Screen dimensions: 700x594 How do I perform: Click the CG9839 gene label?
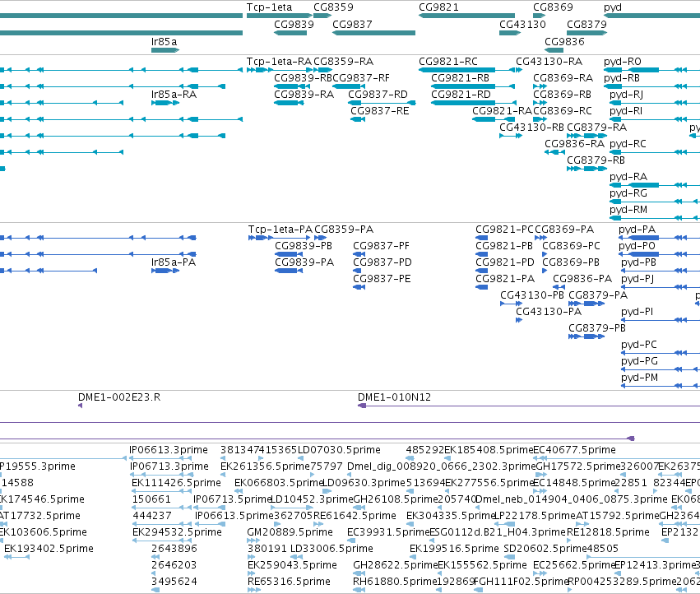pos(294,24)
